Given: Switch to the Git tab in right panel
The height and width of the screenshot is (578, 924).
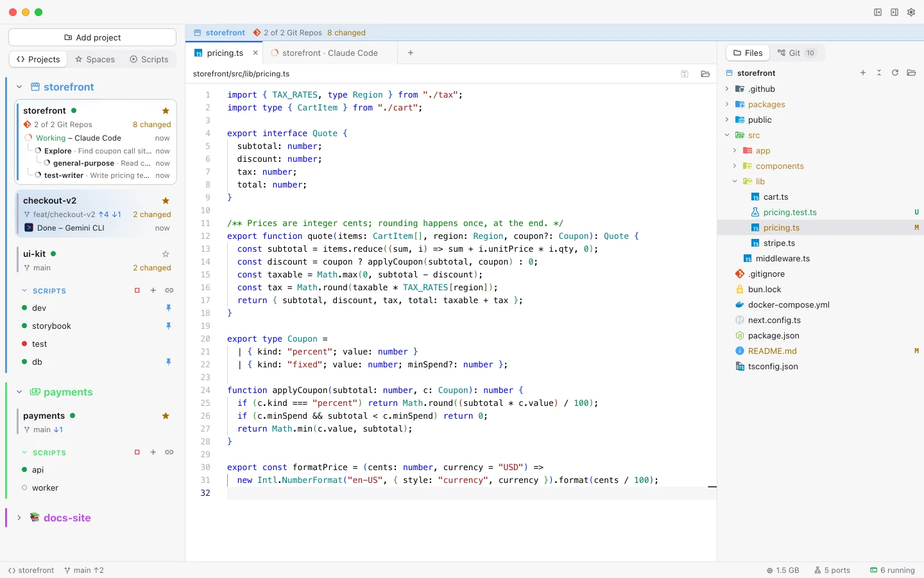Looking at the screenshot, I should [x=796, y=53].
